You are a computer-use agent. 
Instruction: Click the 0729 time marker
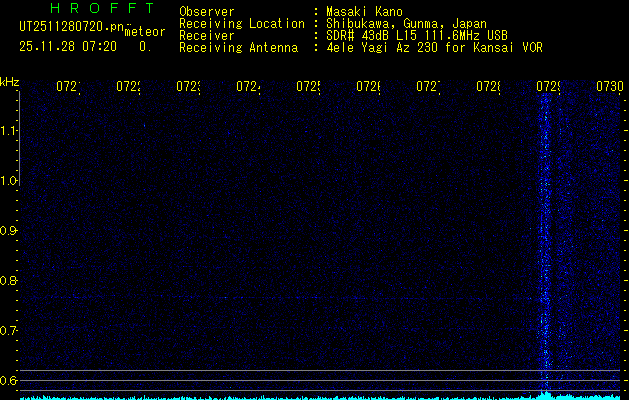click(548, 86)
